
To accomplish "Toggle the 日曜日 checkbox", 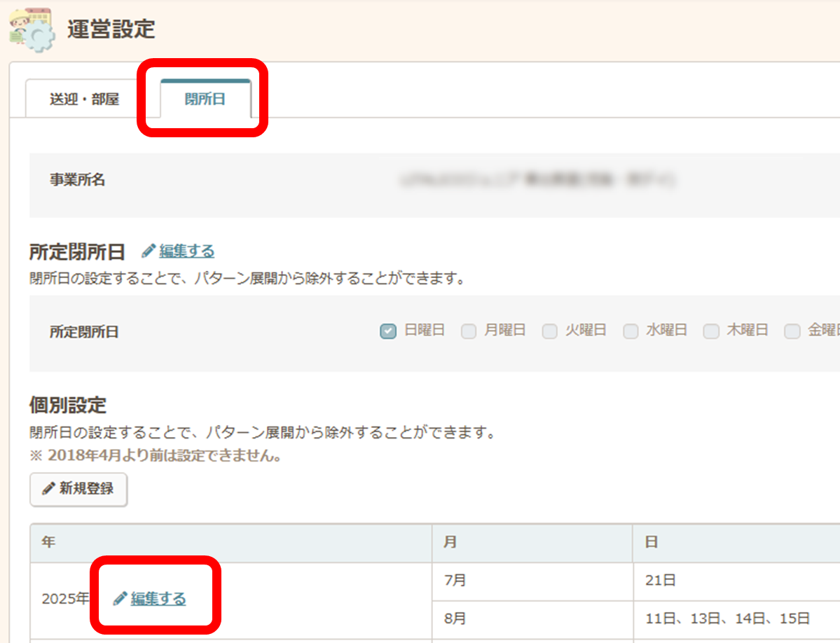I will coord(388,331).
